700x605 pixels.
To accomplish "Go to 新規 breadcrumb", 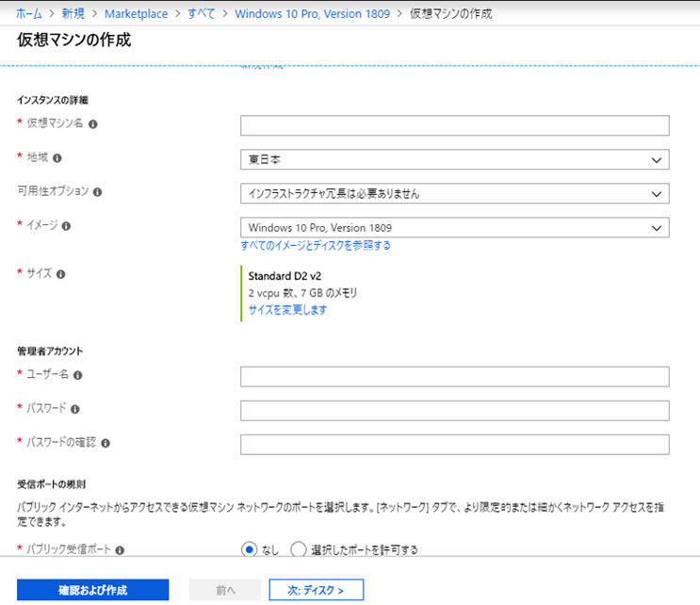I will (73, 14).
